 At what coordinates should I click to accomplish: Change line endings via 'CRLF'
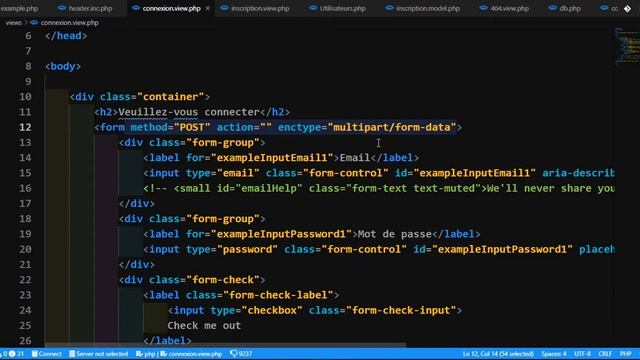point(605,354)
